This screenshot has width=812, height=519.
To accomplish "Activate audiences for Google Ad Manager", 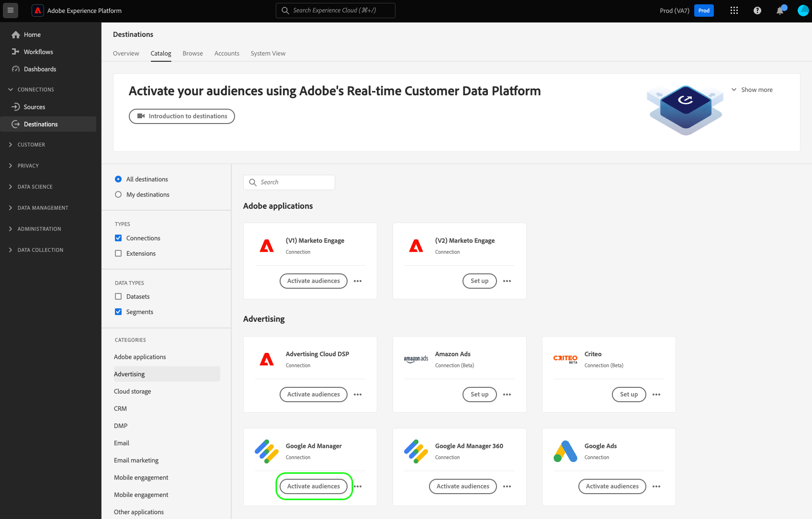I will [314, 486].
